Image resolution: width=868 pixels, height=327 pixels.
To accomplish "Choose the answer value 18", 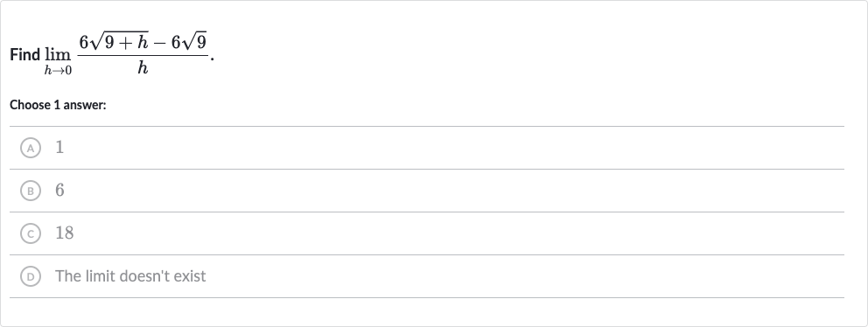I will point(64,233).
